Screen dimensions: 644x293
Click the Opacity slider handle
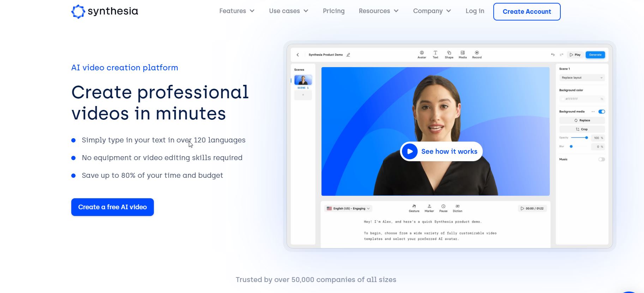click(586, 138)
